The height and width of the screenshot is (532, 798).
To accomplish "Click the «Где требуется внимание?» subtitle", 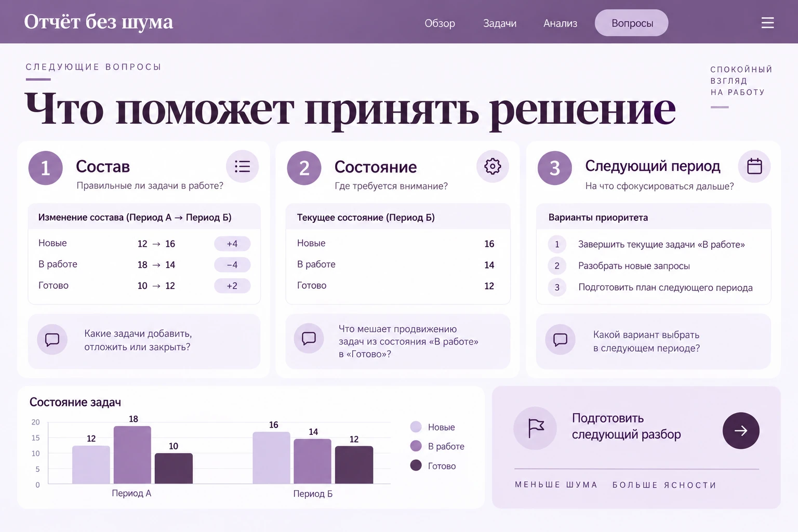I will click(391, 186).
